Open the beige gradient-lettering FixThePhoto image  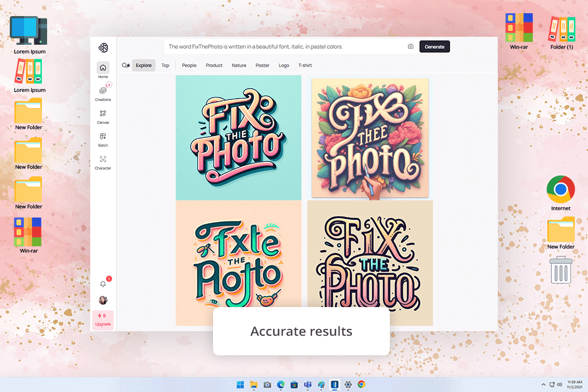pos(370,263)
